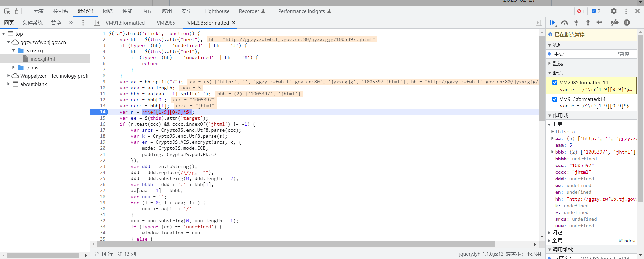This screenshot has width=644, height=259.
Task: Open the navigator more options menu
Action: [83, 23]
